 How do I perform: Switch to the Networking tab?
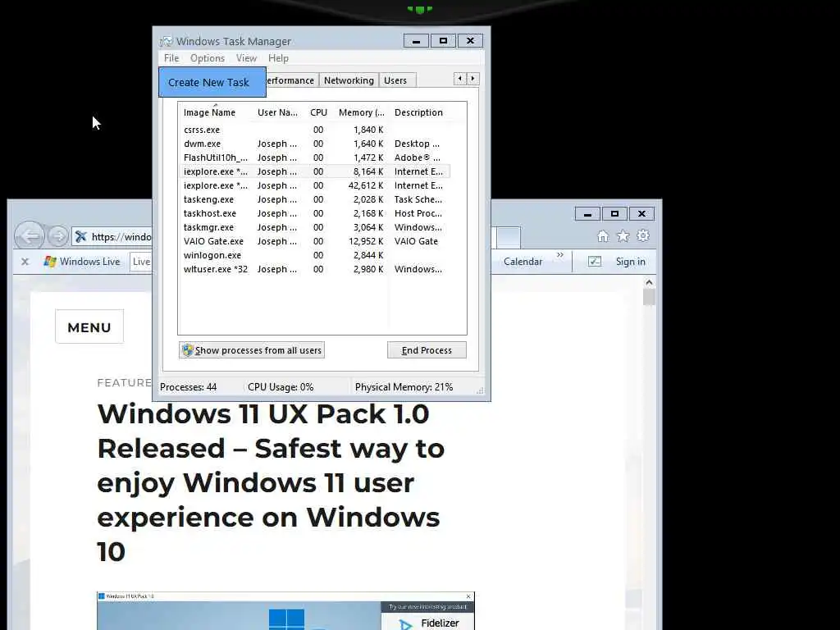(x=349, y=80)
